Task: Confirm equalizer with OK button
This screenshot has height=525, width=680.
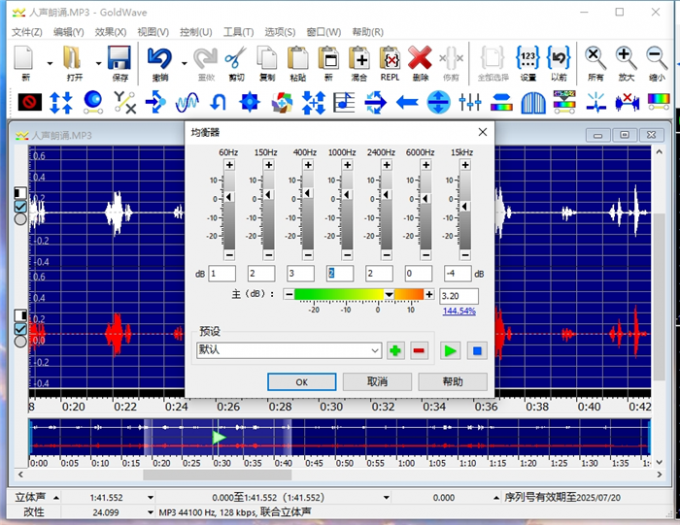Action: 301,382
